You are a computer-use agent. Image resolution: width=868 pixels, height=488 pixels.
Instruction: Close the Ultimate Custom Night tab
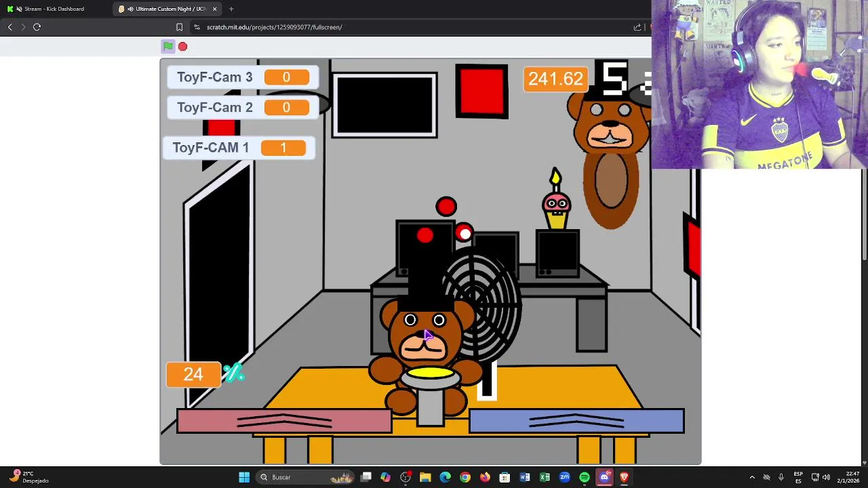215,9
